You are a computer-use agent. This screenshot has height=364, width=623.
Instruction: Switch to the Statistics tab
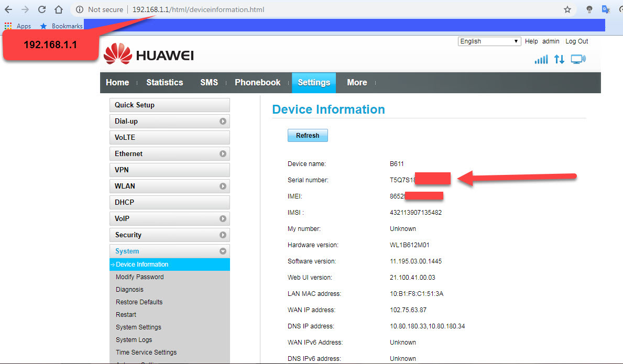(x=165, y=82)
